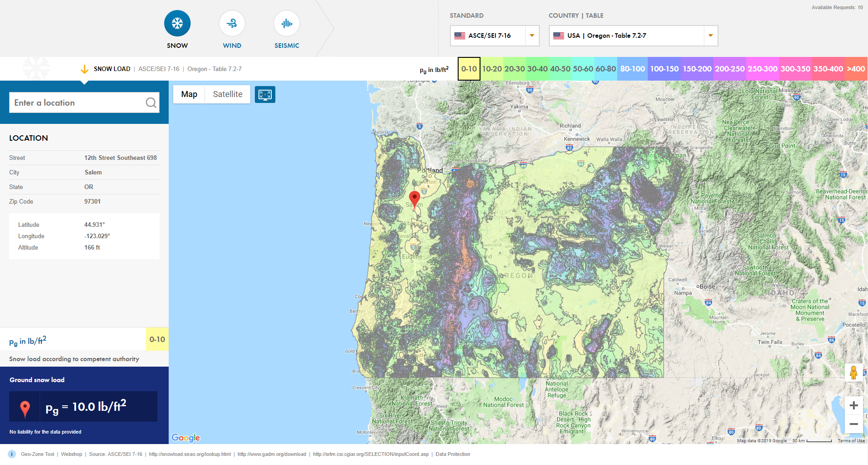Image resolution: width=868 pixels, height=465 pixels.
Task: Open the srtm.csi.cgiar.org link
Action: 371,454
